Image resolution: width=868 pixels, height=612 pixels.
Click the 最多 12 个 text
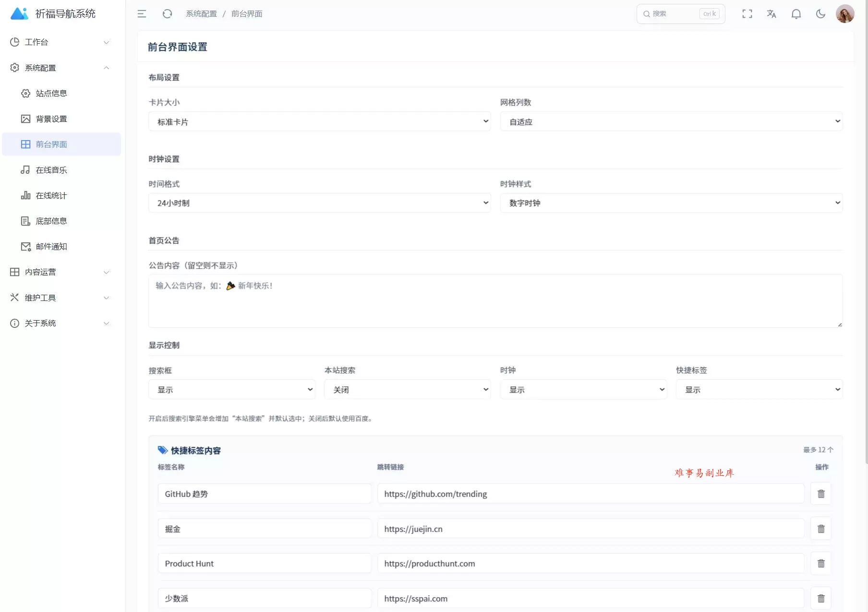[818, 450]
